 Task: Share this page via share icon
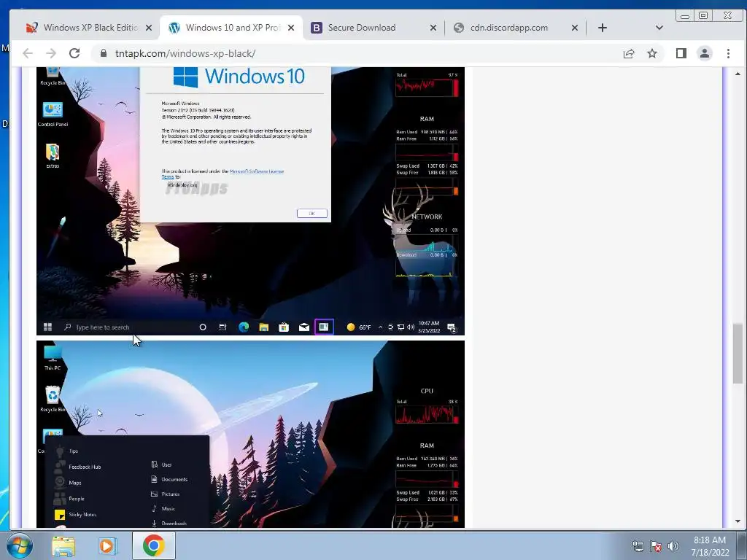coord(629,53)
